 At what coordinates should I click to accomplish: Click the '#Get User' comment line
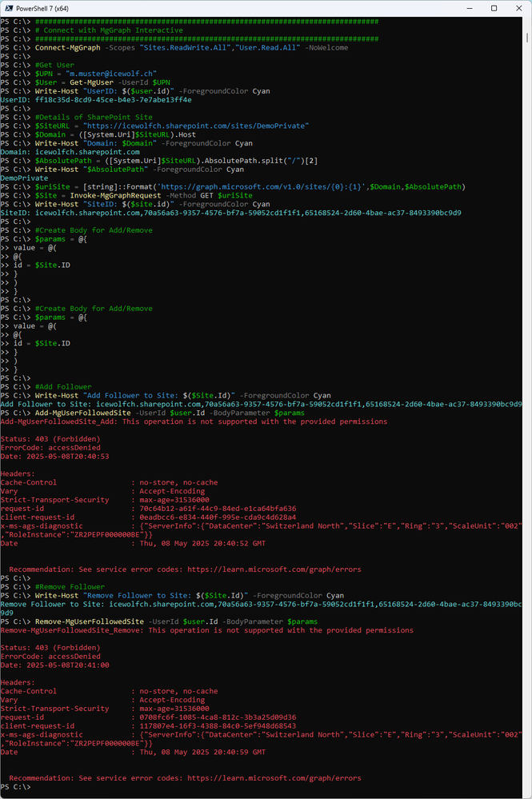(54, 66)
